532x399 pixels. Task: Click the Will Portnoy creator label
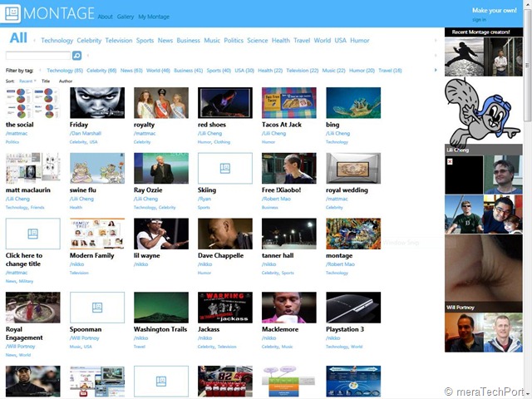pos(461,308)
